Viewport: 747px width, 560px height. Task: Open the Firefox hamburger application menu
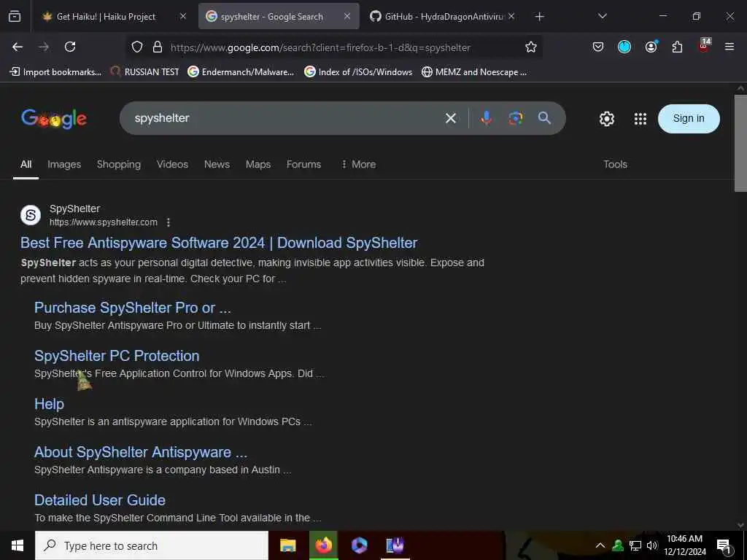click(x=729, y=47)
